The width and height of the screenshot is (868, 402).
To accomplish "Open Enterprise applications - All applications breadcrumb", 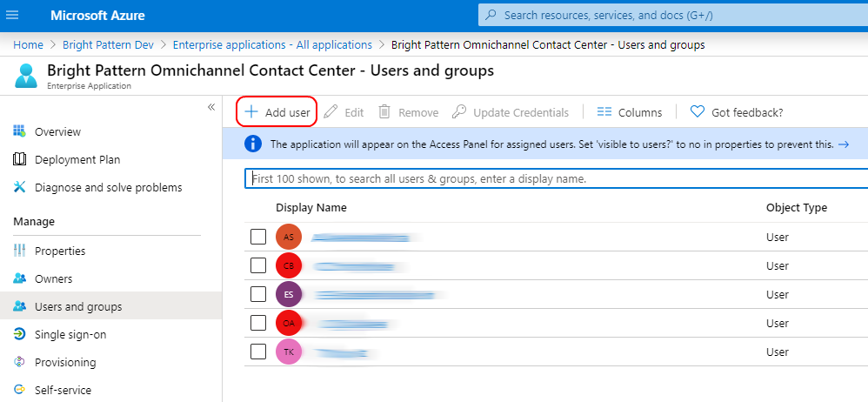I will click(272, 45).
